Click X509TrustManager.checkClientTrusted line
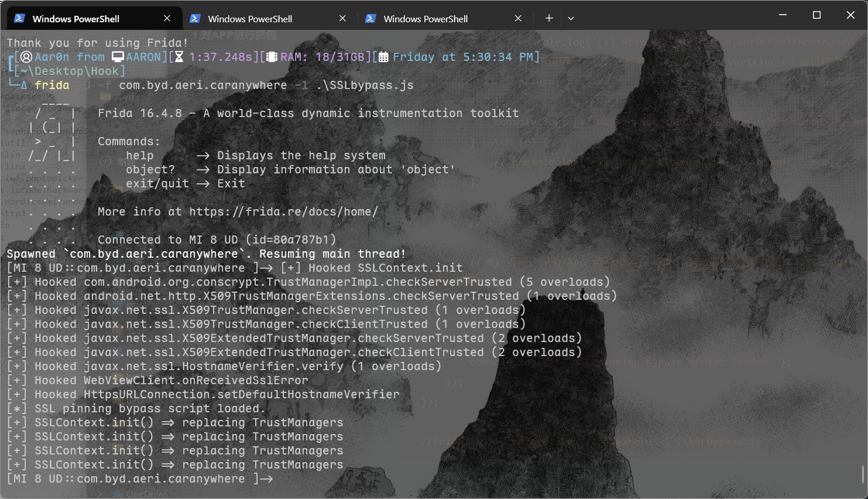The height and width of the screenshot is (499, 868). pyautogui.click(x=266, y=324)
